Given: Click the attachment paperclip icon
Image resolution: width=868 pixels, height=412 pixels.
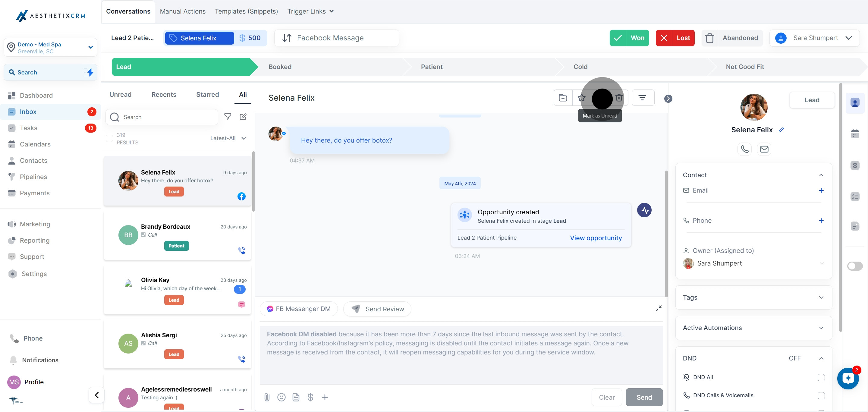Looking at the screenshot, I should (267, 397).
